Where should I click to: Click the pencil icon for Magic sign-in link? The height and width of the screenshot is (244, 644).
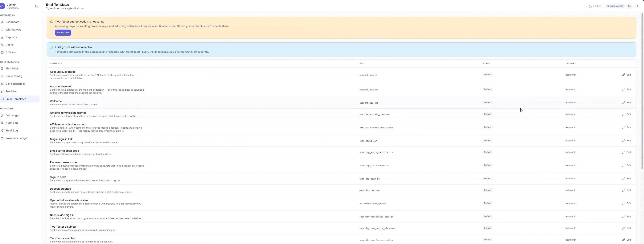tap(623, 141)
